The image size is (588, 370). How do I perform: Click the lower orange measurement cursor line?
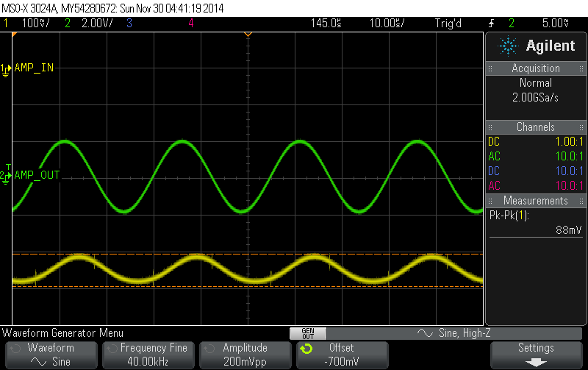(248, 287)
